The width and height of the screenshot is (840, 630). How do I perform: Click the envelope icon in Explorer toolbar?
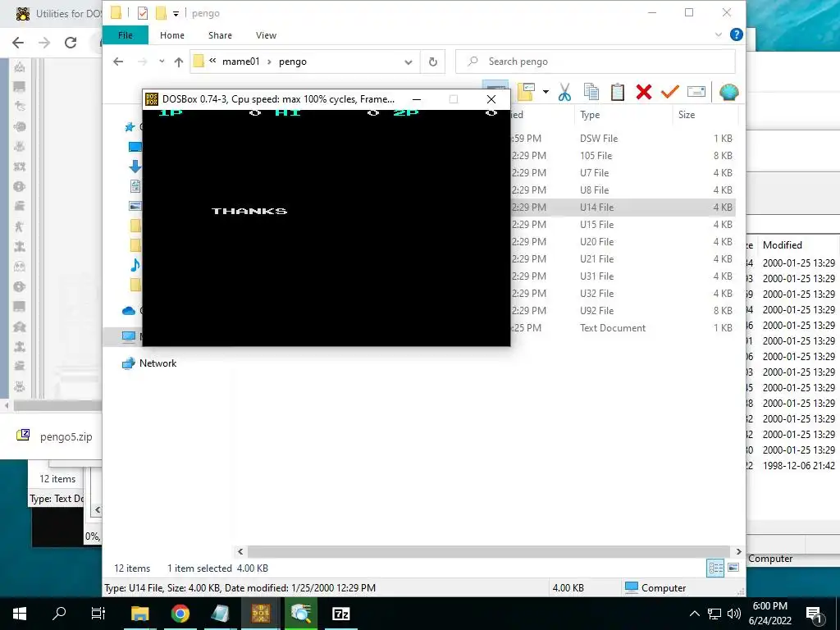pos(696,92)
